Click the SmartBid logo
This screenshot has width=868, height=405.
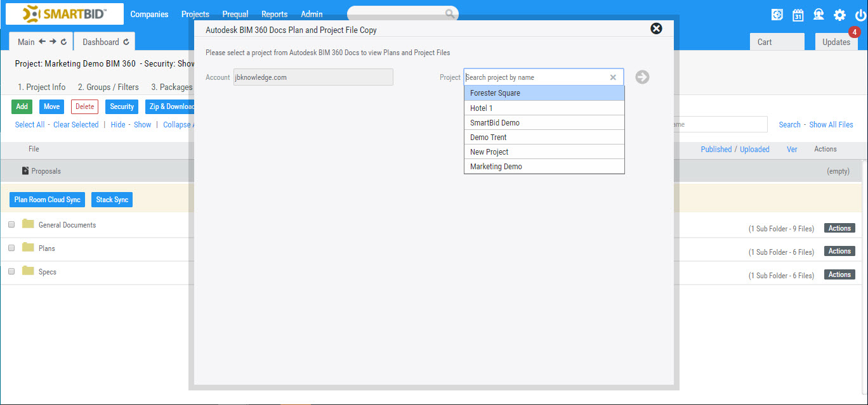(63, 13)
